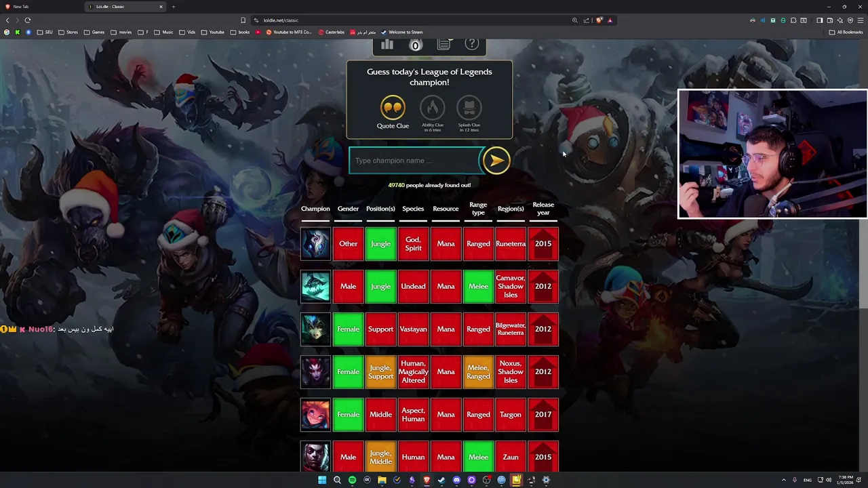Image resolution: width=868 pixels, height=488 pixels.
Task: Click the Champion column header
Action: pyautogui.click(x=315, y=209)
